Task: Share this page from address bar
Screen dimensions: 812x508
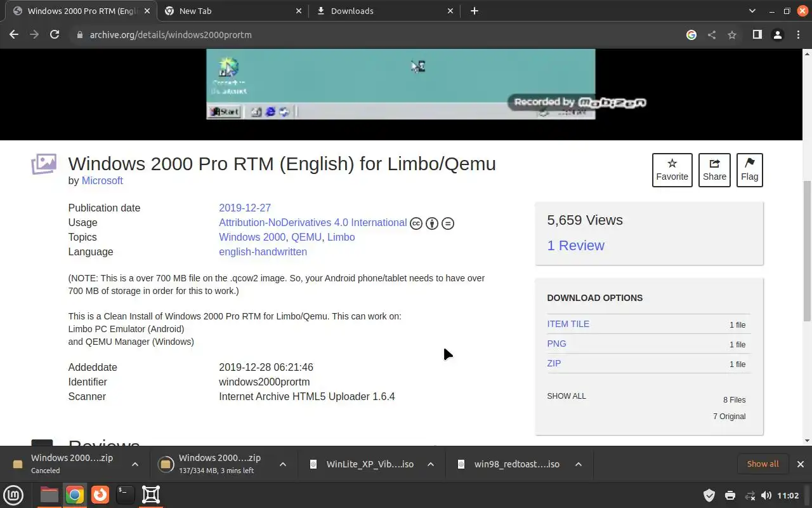Action: pyautogui.click(x=712, y=35)
